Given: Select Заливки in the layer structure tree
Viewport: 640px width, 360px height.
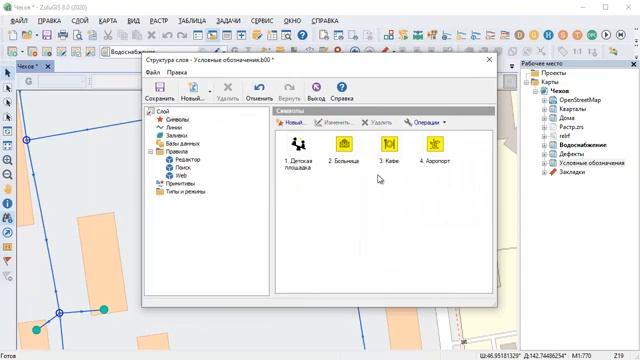Looking at the screenshot, I should pos(176,136).
